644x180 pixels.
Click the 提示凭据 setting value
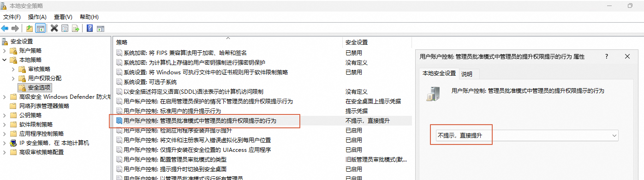pyautogui.click(x=357, y=111)
